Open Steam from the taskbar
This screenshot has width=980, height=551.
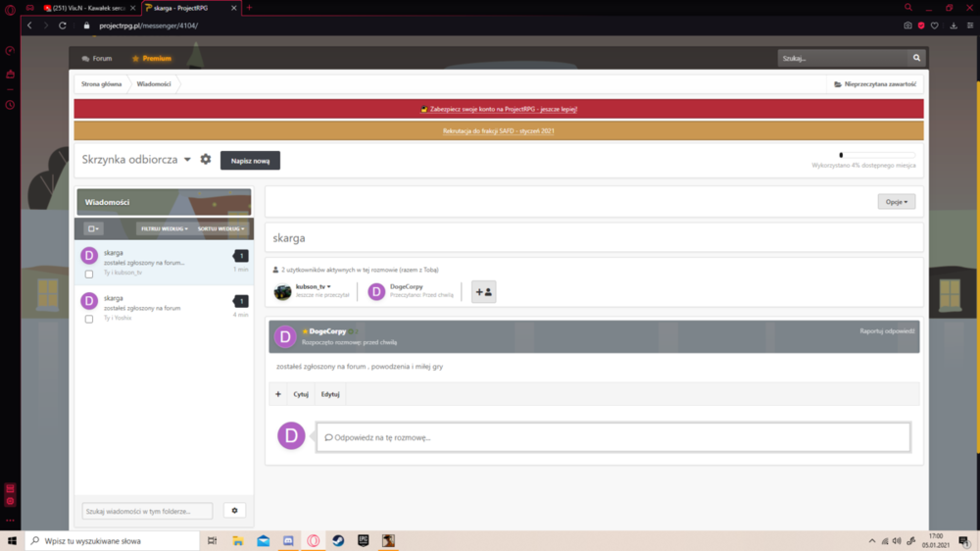click(338, 541)
